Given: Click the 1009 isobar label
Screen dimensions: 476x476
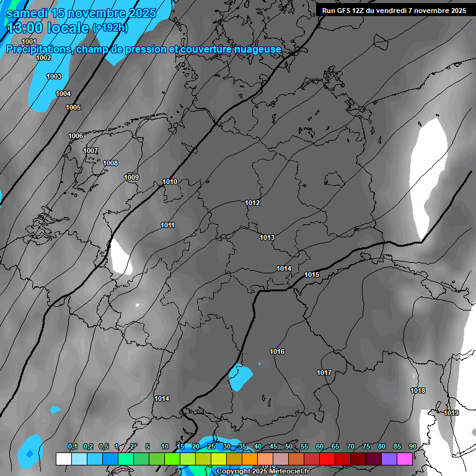Looking at the screenshot, I should (131, 177).
